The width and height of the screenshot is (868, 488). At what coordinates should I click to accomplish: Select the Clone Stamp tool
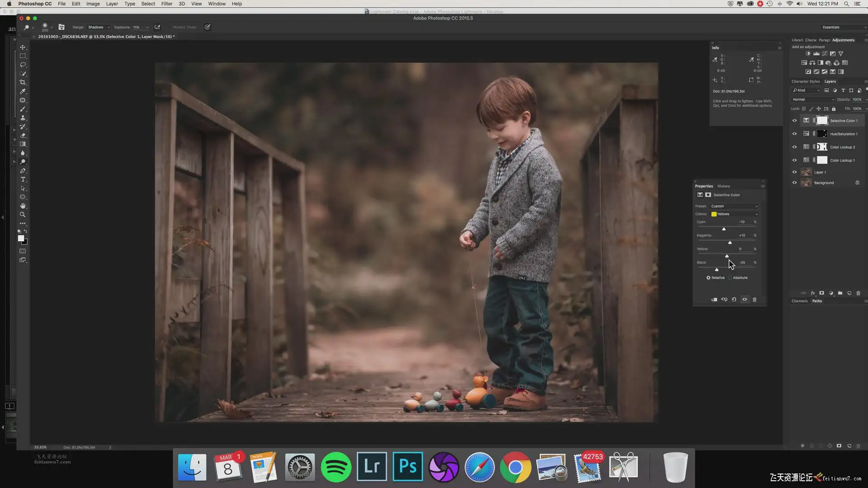[x=23, y=117]
